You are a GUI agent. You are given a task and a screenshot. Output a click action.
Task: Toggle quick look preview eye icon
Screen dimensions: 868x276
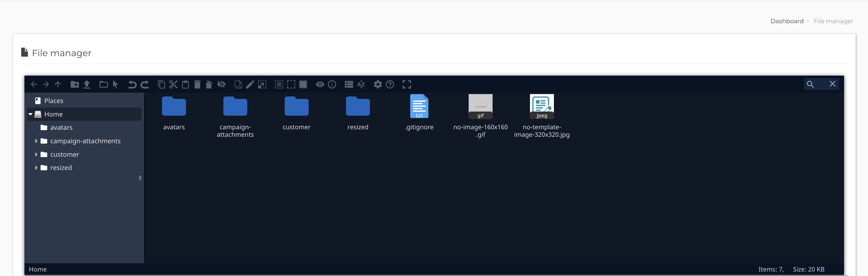point(320,84)
